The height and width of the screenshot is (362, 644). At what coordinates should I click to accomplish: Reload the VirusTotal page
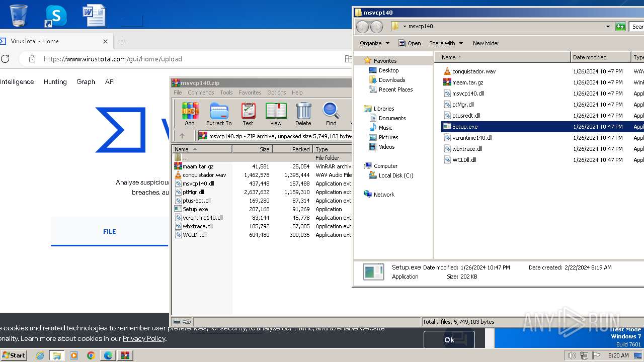pyautogui.click(x=5, y=59)
